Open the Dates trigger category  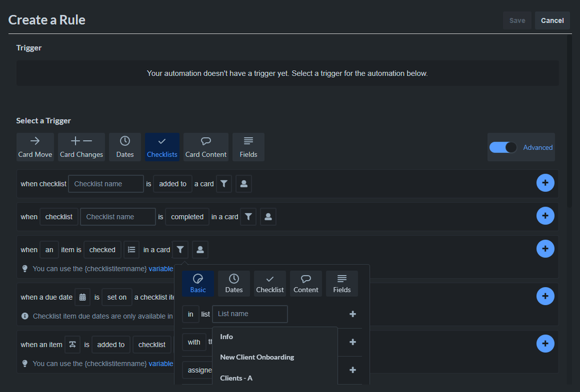tap(124, 147)
